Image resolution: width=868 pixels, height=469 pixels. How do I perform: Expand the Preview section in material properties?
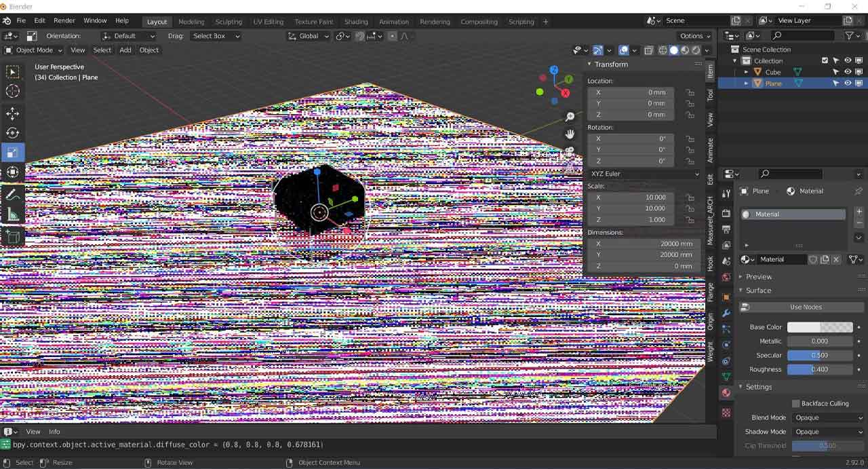point(759,277)
